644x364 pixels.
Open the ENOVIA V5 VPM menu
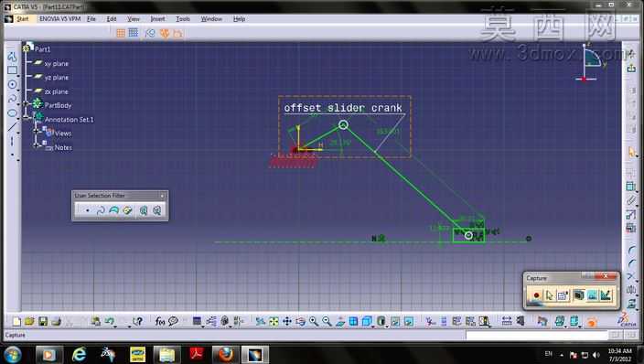tap(59, 19)
